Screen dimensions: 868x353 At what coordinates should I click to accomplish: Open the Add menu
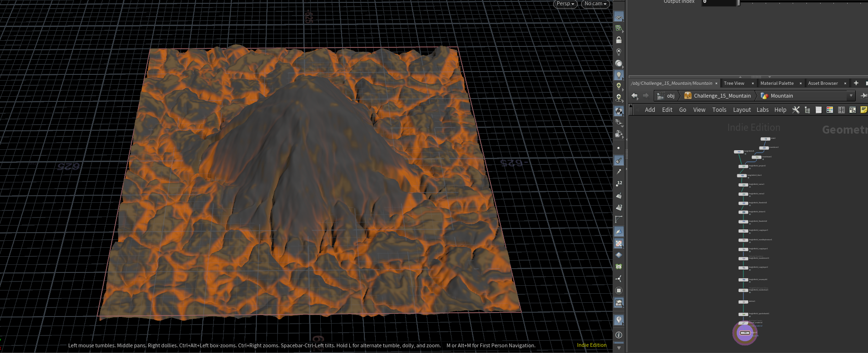coord(650,110)
